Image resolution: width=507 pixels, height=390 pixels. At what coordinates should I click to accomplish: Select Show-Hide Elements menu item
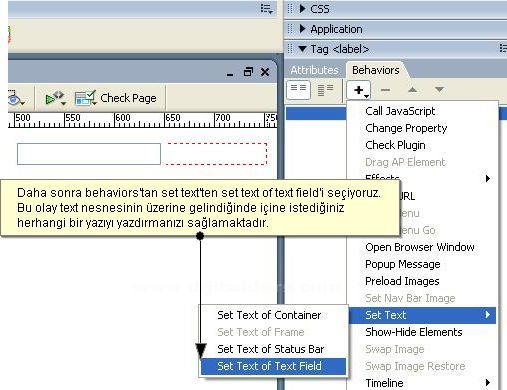(414, 332)
